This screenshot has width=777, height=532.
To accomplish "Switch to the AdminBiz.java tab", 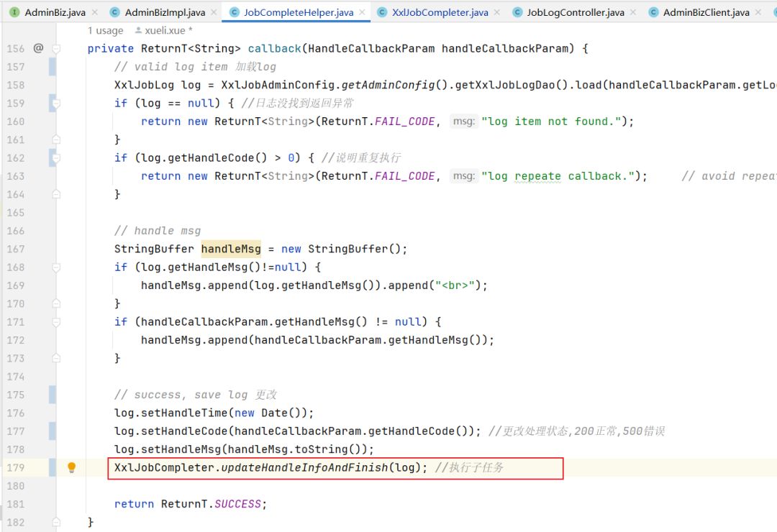I will pos(55,12).
